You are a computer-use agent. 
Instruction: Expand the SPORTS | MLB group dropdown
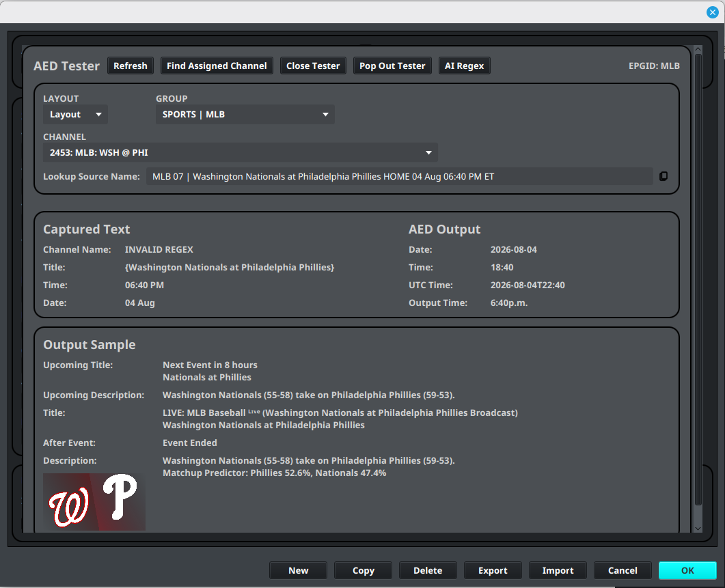(x=245, y=114)
